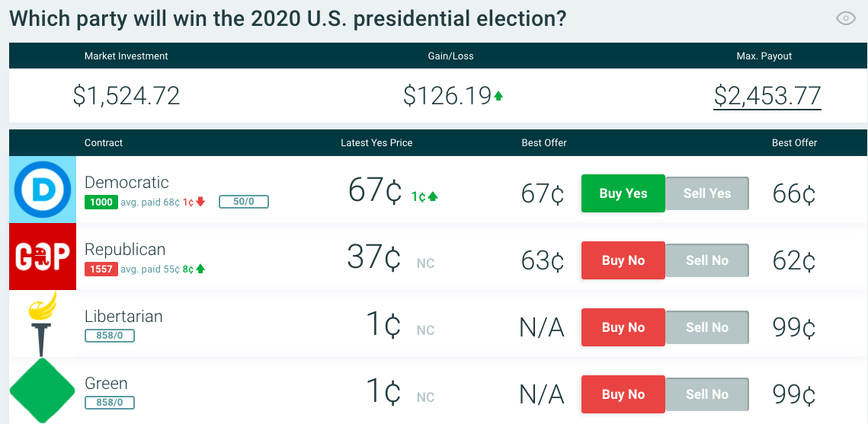Sell Yes on the Democratic contract
Image resolution: width=868 pixels, height=424 pixels.
[706, 193]
